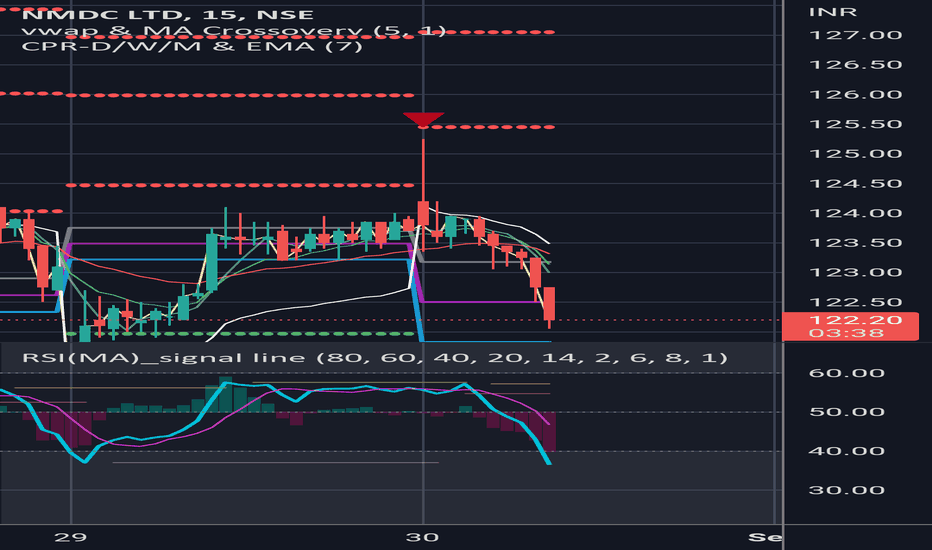This screenshot has width=932, height=550.
Task: Click the RSI 60.00 axis label
Action: tap(846, 373)
